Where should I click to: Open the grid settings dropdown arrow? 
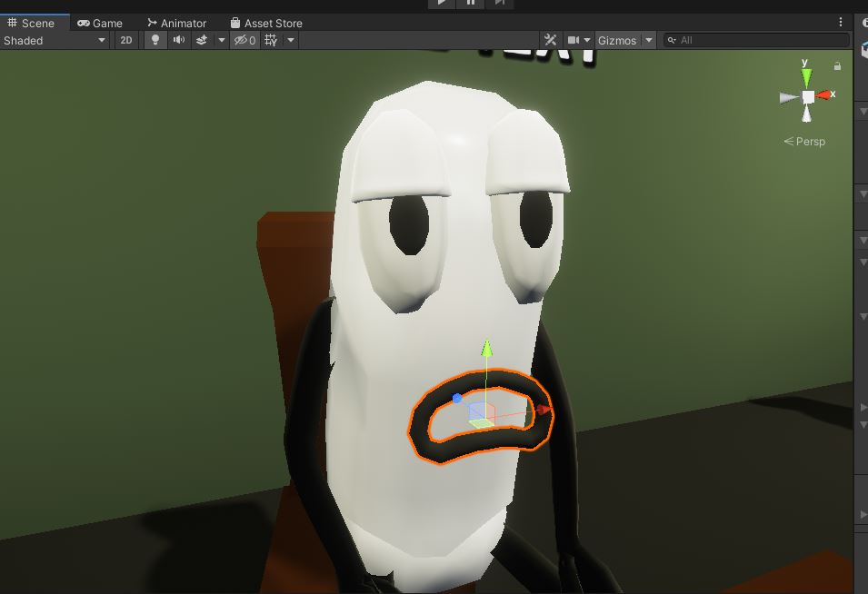click(x=291, y=40)
